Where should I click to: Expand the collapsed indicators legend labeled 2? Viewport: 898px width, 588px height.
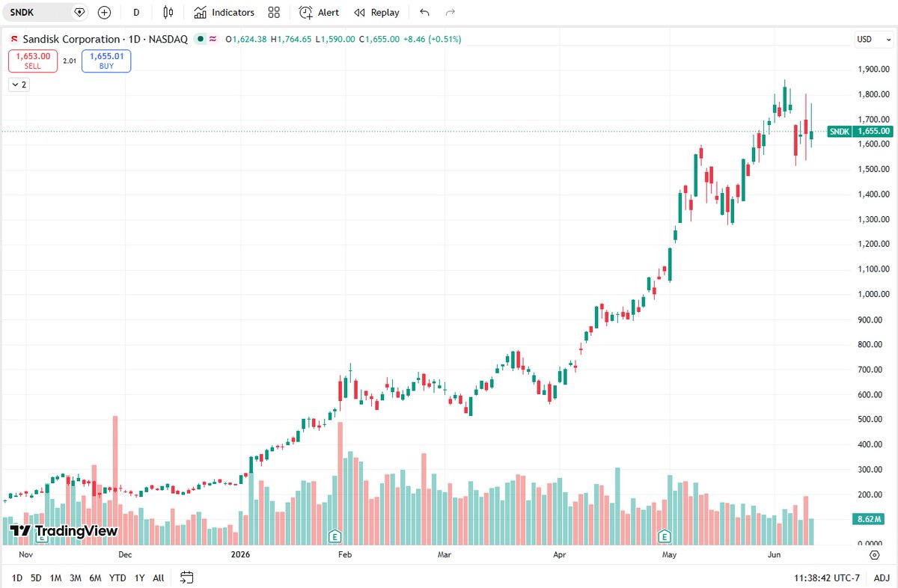pyautogui.click(x=18, y=85)
